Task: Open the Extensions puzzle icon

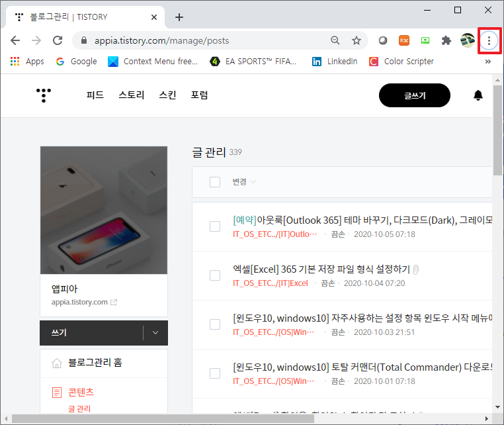Action: pos(446,40)
